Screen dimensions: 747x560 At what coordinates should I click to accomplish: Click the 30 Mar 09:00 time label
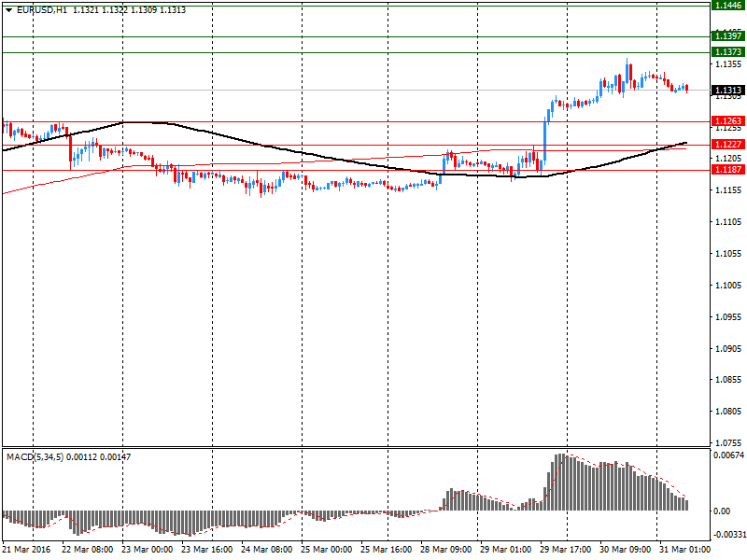pos(625,549)
